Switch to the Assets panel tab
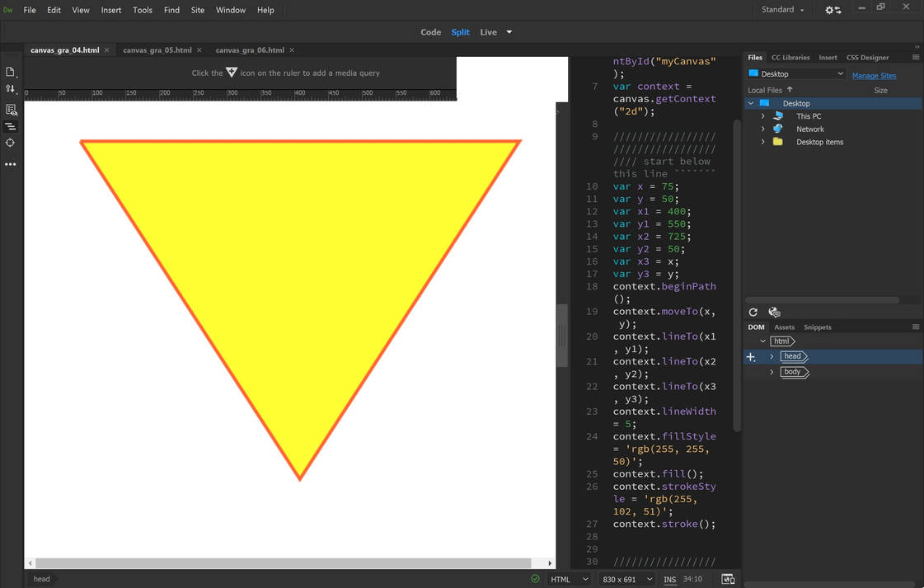This screenshot has width=924, height=588. point(785,327)
